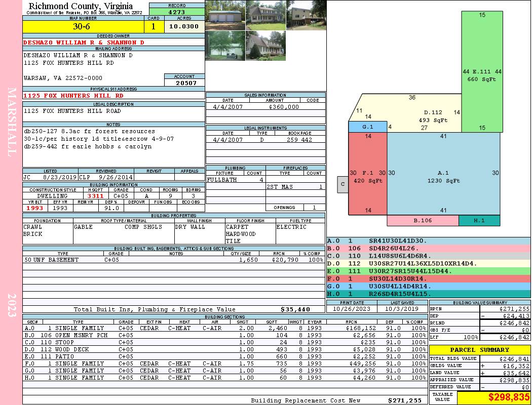Click the D.0 WOOD DECK row
The width and height of the screenshot is (532, 405).
pos(225,349)
